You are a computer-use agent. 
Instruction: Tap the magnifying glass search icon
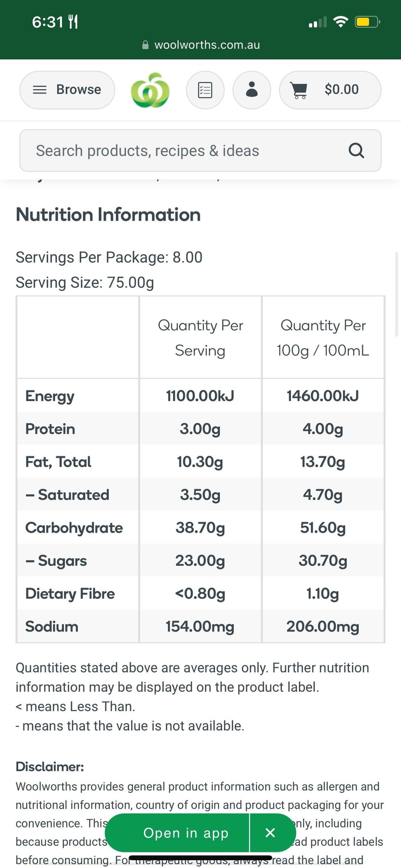(x=356, y=151)
